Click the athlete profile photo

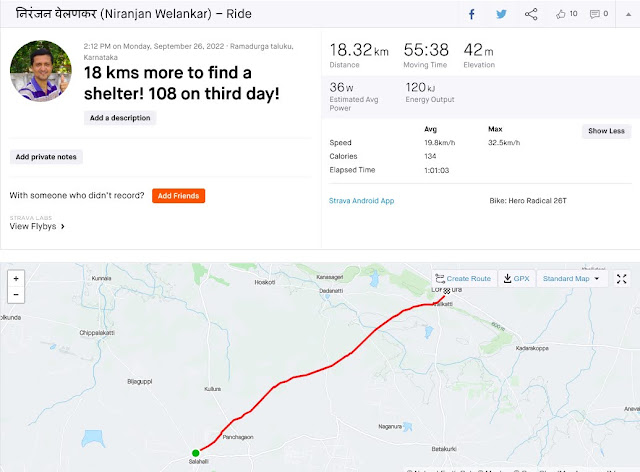coord(41,71)
